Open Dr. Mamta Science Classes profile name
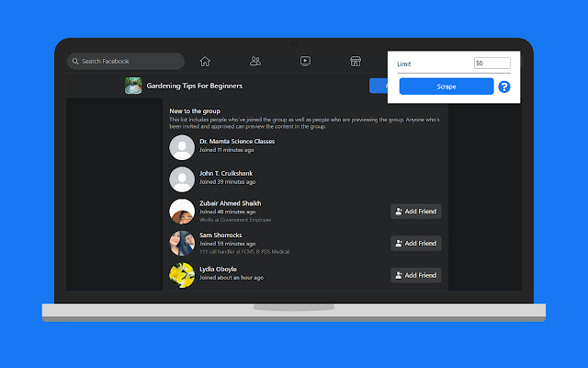The height and width of the screenshot is (368, 588). pyautogui.click(x=237, y=142)
